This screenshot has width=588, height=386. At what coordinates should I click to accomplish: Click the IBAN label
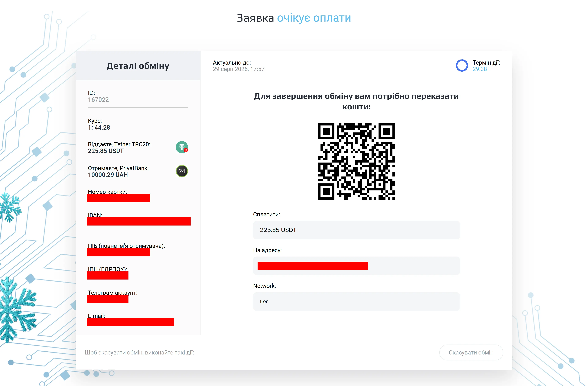[95, 215]
